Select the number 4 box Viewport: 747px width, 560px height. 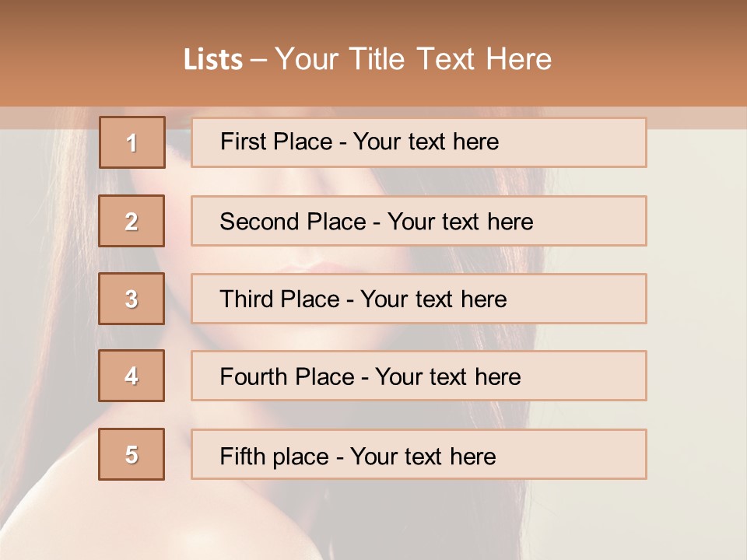tap(132, 376)
